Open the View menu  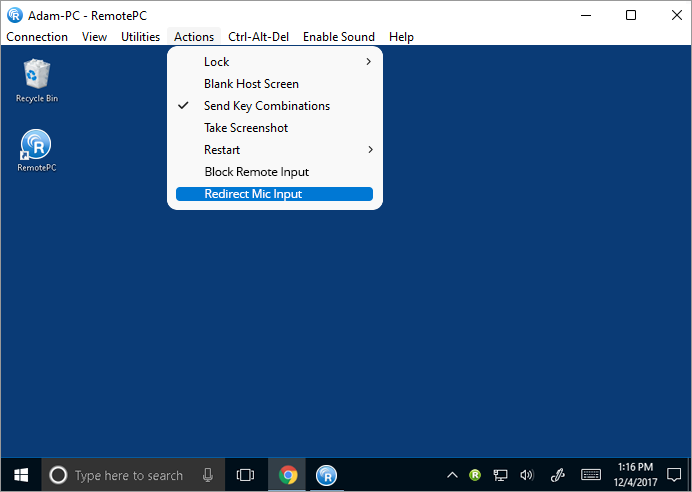94,37
